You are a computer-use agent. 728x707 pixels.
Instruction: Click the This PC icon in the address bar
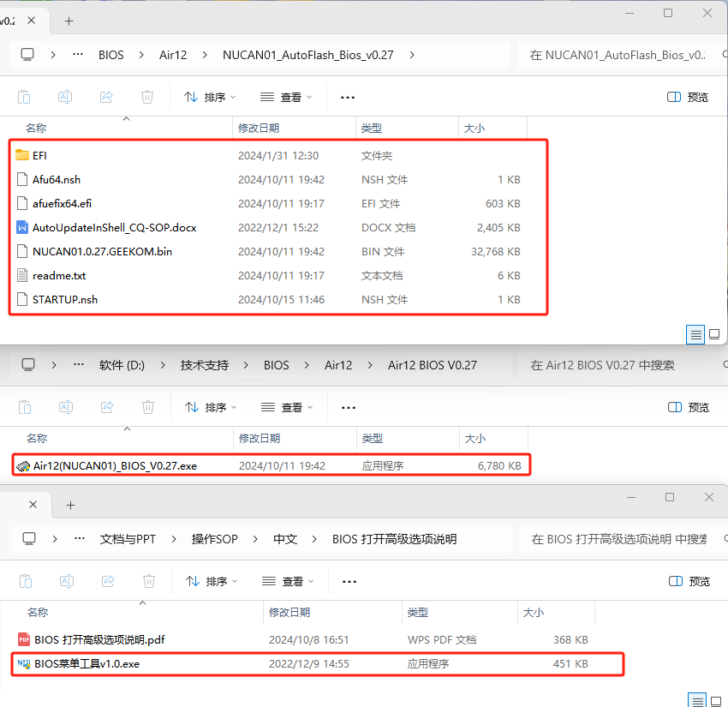[27, 54]
